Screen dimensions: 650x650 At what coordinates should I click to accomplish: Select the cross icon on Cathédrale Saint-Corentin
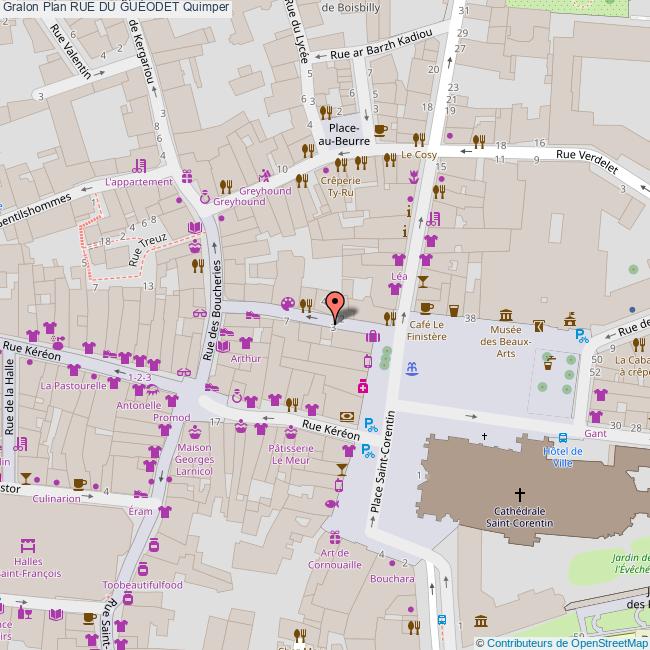coord(520,494)
